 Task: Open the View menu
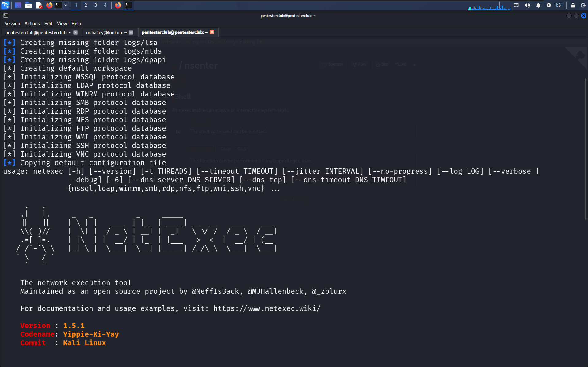62,24
